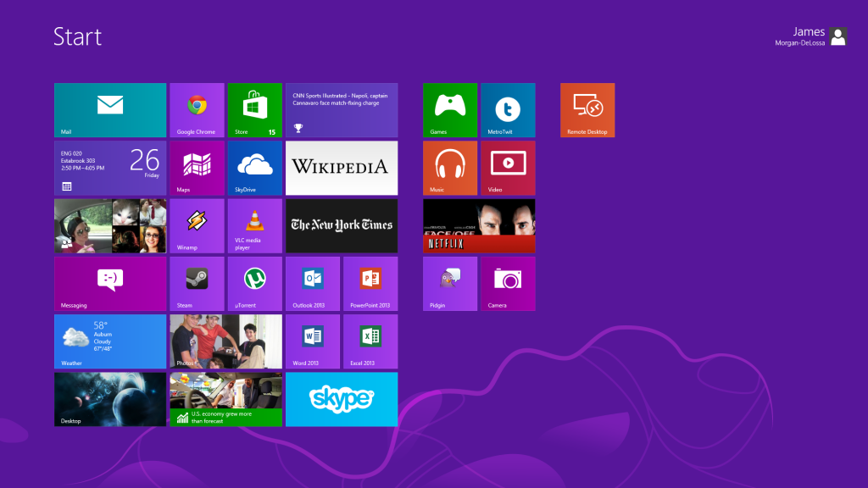Viewport: 868px width, 488px height.
Task: Click the James Morgan-DeLossa account name
Action: [x=800, y=36]
